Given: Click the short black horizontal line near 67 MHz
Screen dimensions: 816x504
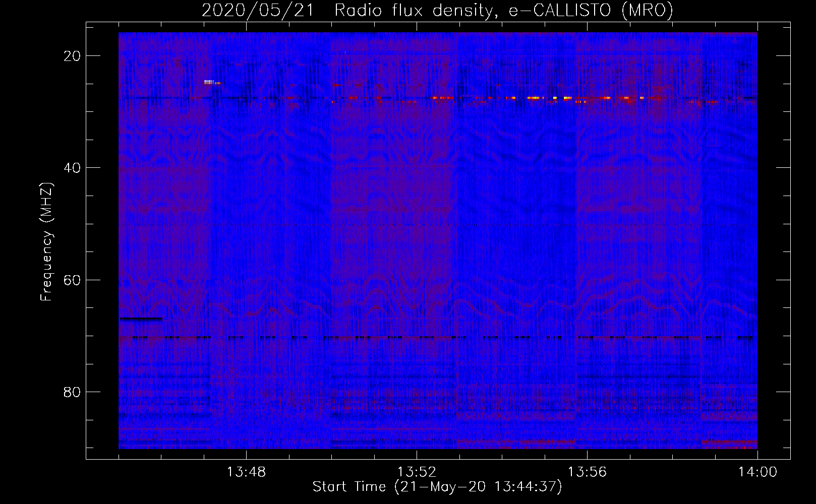Looking at the screenshot, I should (x=141, y=319).
